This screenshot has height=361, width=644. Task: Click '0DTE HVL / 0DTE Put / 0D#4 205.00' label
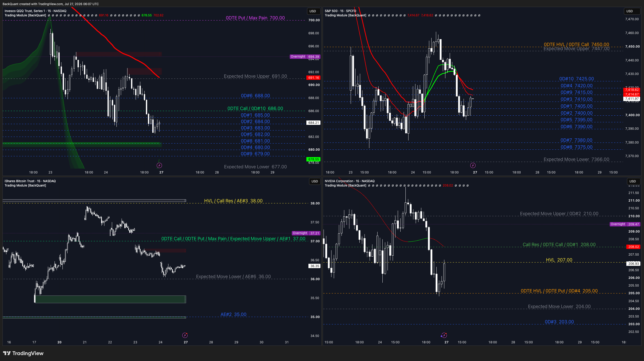(x=559, y=291)
